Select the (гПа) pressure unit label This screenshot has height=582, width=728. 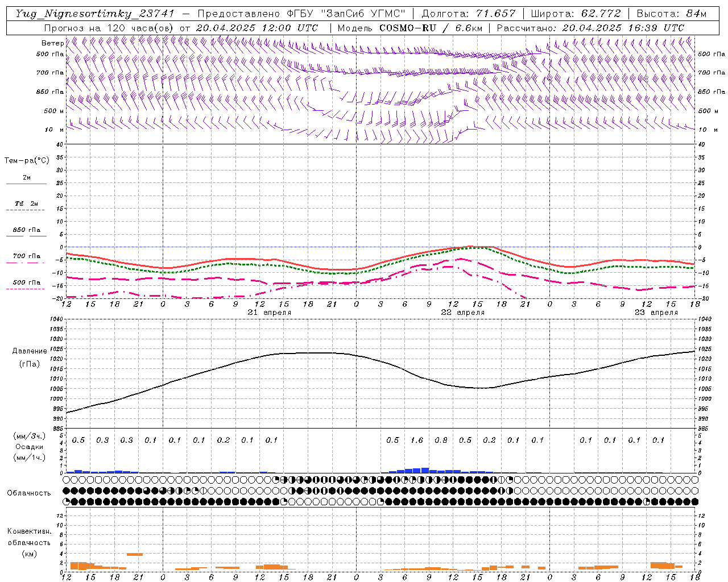point(30,364)
